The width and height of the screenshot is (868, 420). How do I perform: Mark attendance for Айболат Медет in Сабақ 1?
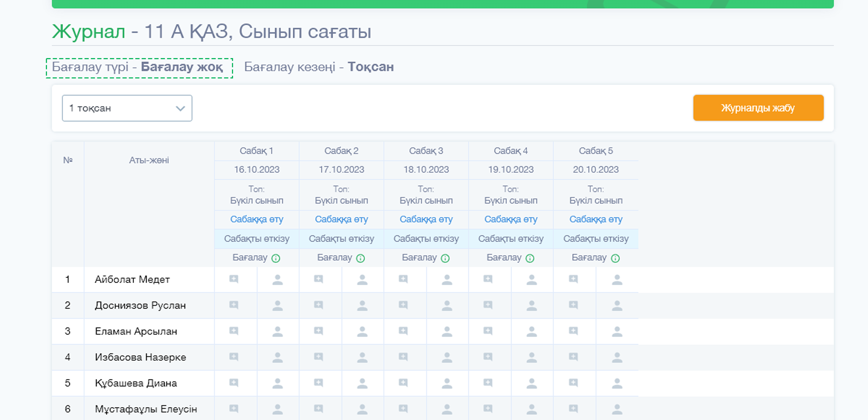[x=278, y=279]
